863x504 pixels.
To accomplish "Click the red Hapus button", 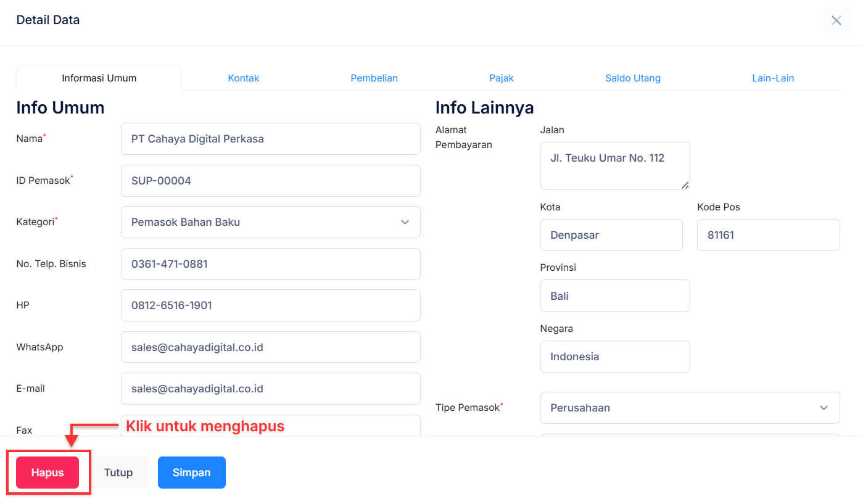I will pos(47,473).
